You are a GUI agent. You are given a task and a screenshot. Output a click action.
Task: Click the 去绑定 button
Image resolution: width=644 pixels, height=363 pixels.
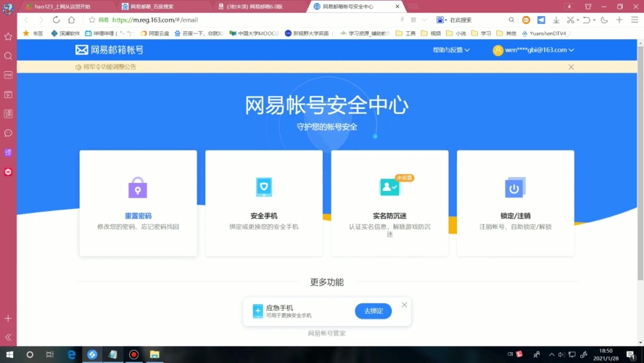[373, 311]
